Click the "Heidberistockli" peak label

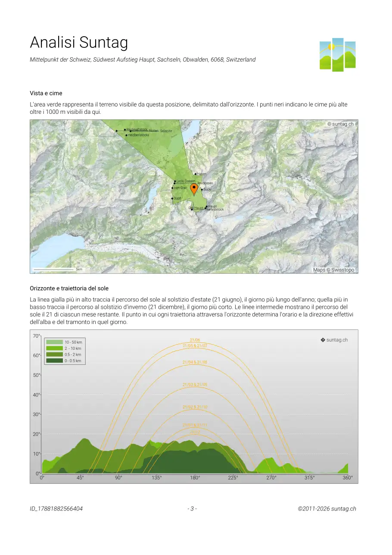138,135
